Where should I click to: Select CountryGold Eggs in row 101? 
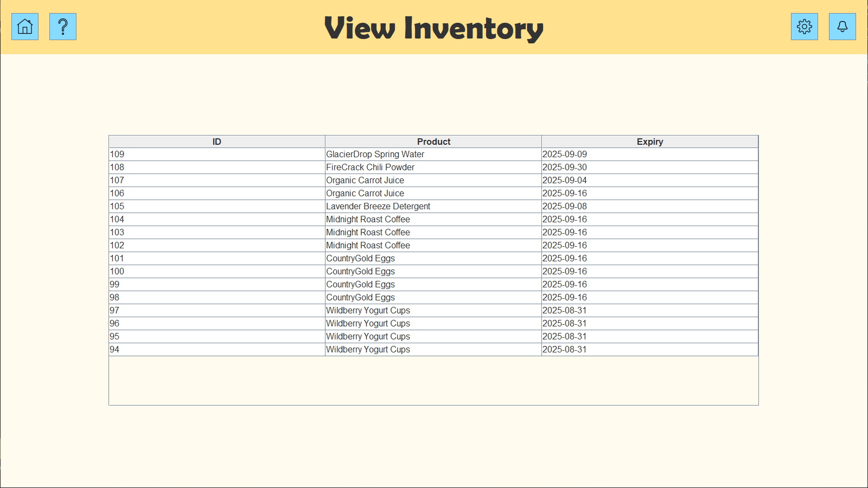click(x=433, y=259)
